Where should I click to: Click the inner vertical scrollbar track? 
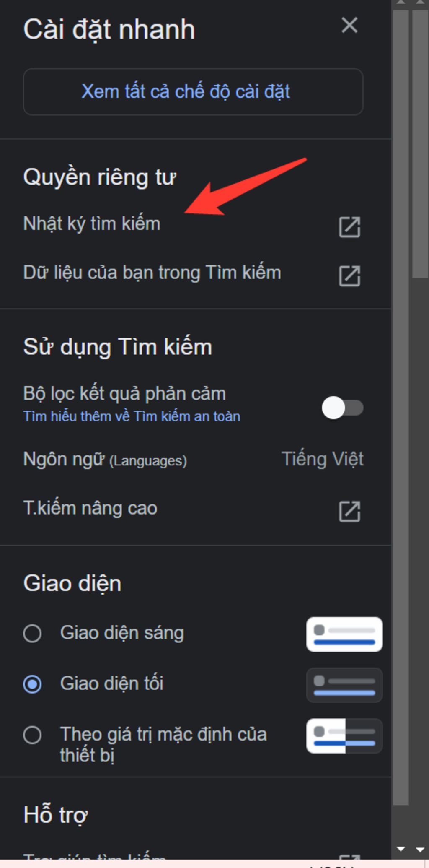401,407
